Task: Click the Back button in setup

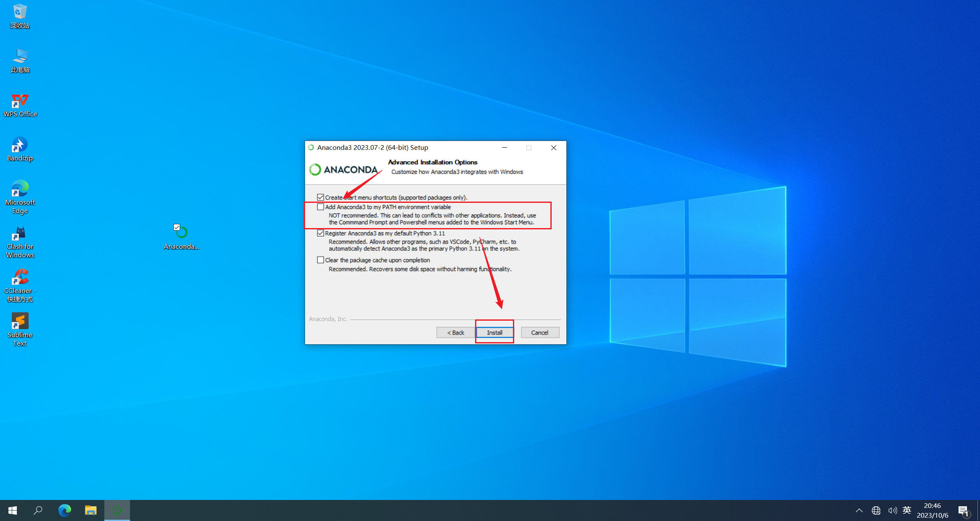Action: point(455,332)
